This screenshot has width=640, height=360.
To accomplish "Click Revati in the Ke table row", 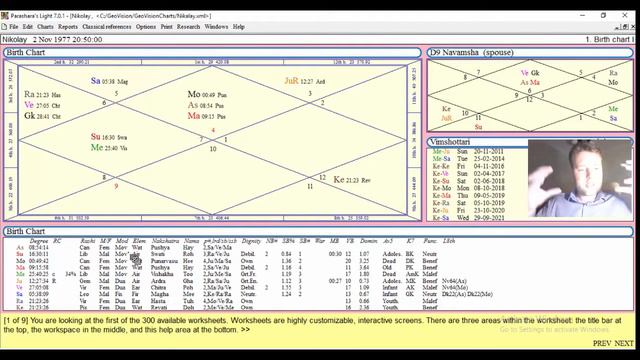I will coord(160,307).
